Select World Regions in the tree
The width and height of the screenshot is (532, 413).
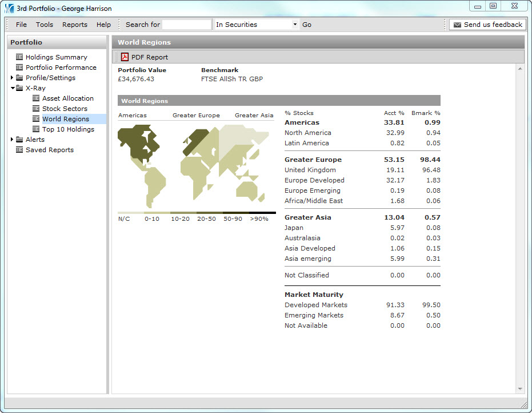click(66, 119)
